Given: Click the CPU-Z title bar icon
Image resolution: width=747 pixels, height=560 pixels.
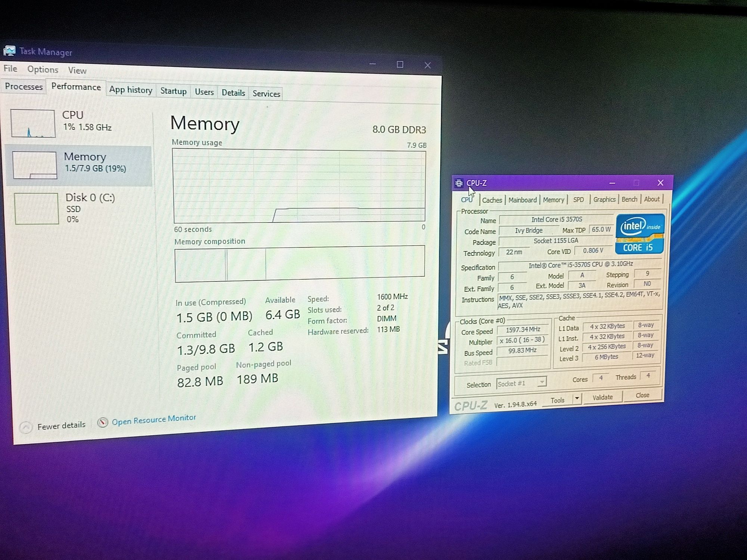Looking at the screenshot, I should pyautogui.click(x=459, y=183).
